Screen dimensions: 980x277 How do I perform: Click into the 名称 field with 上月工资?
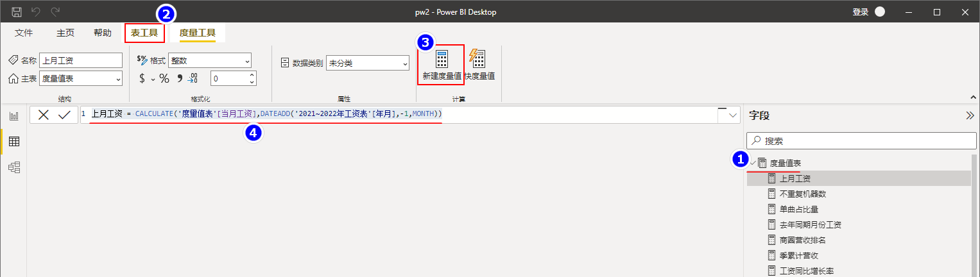(81, 60)
